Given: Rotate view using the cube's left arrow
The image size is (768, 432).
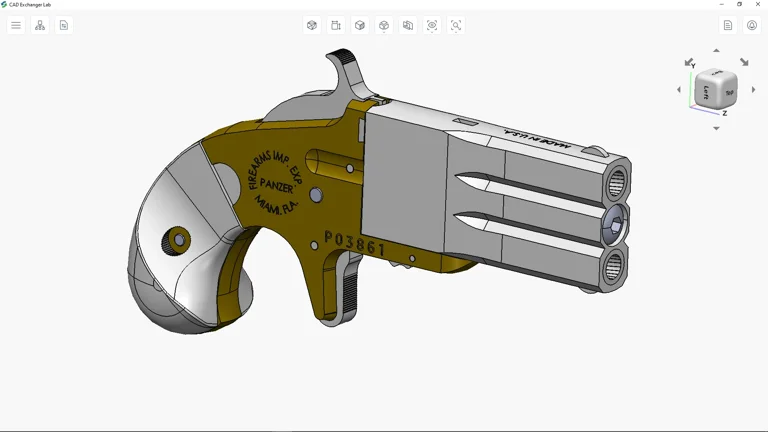Looking at the screenshot, I should pos(679,90).
